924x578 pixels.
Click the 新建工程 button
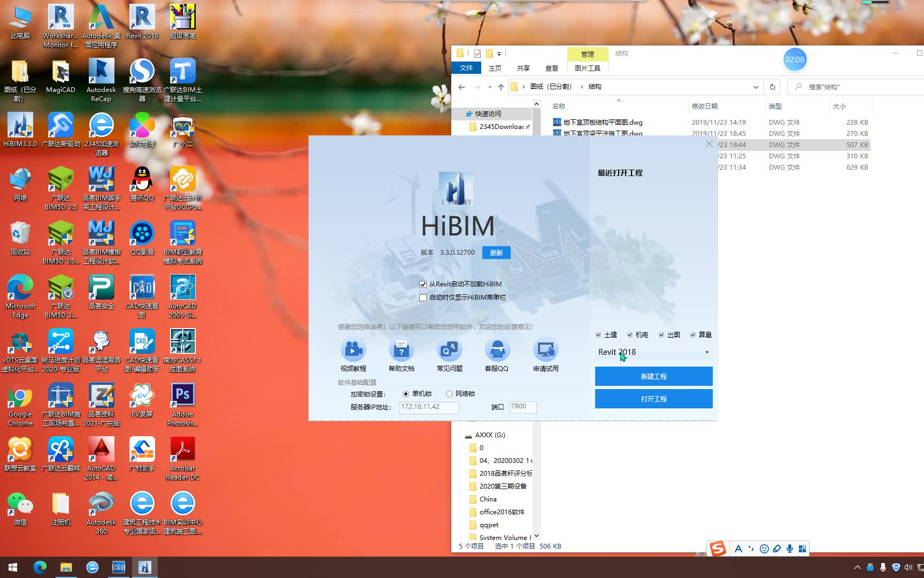coord(653,376)
